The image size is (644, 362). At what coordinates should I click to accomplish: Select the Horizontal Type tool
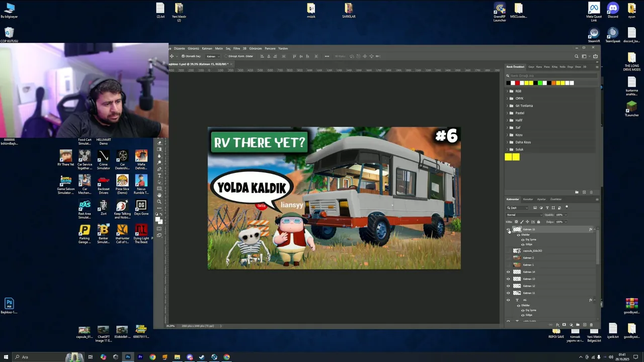tap(159, 175)
